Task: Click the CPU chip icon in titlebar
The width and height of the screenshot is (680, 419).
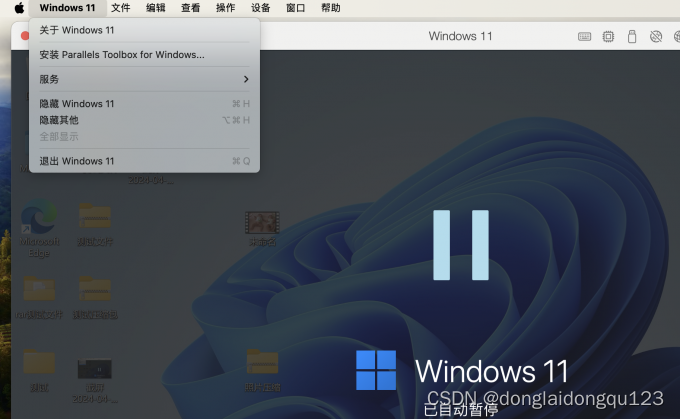Action: (x=608, y=36)
